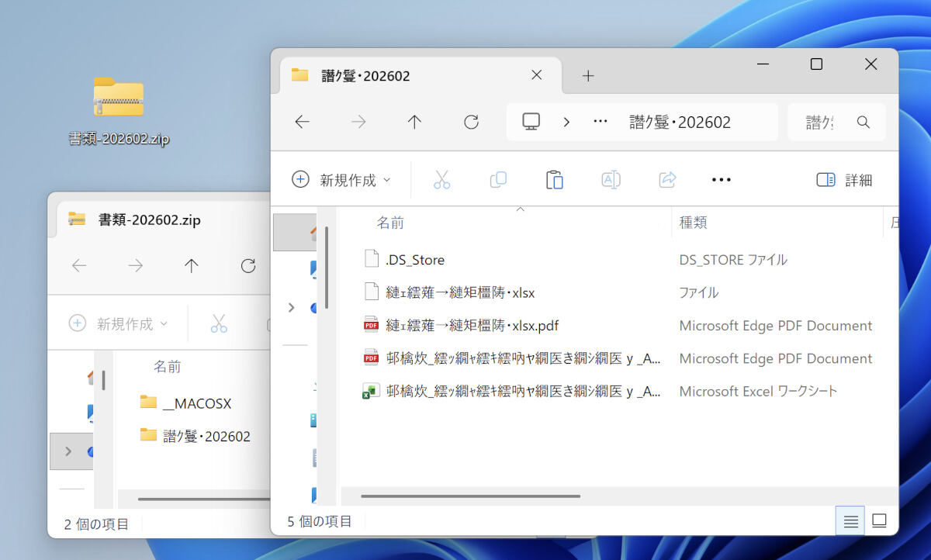Open the See more ellipsis menu

[x=721, y=179]
